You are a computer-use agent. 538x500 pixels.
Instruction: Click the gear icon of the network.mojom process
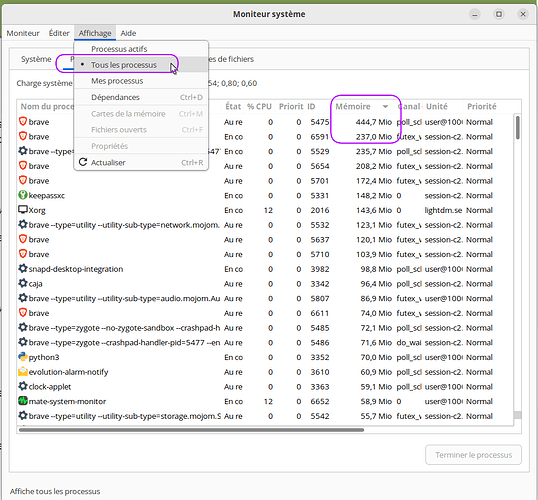tap(23, 224)
